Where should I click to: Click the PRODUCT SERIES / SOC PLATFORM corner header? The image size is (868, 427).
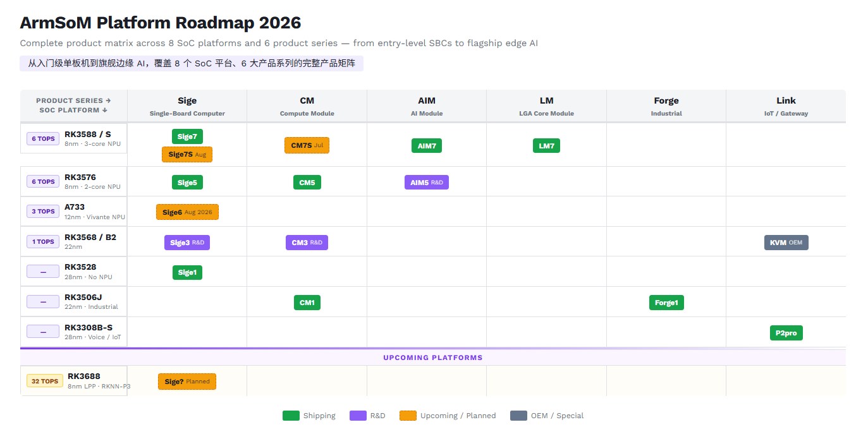(x=73, y=105)
